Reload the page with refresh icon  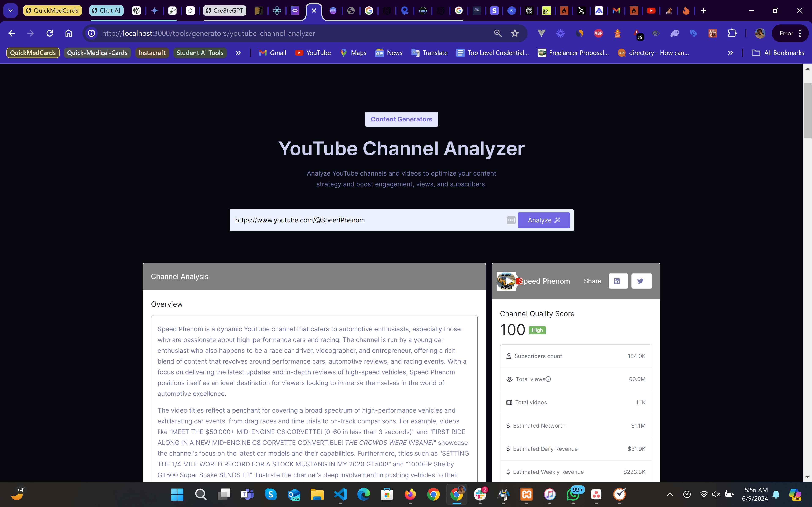click(50, 33)
